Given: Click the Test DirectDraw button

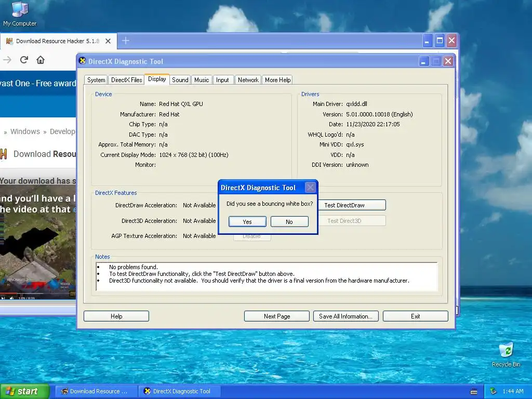Looking at the screenshot, I should 352,205.
